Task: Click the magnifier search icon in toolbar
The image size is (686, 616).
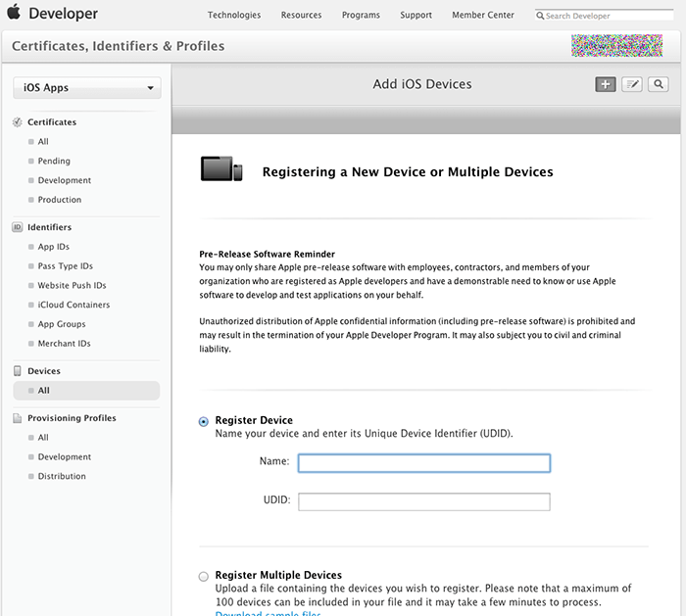Action: coord(659,84)
